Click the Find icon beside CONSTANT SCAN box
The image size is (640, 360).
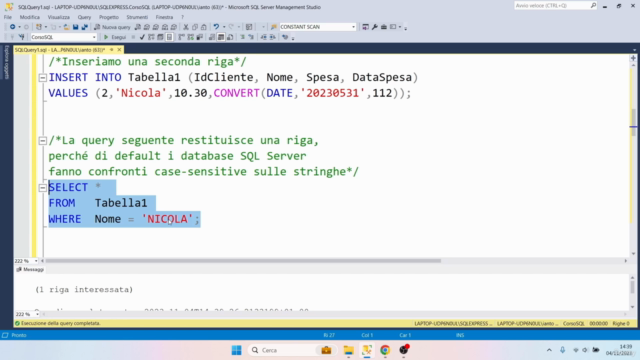273,27
